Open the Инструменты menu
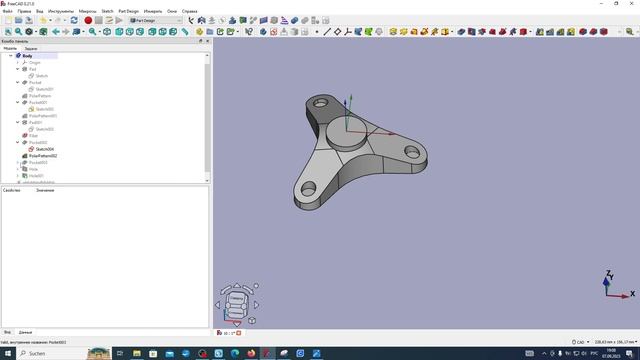This screenshot has height=360, width=640. click(x=61, y=11)
